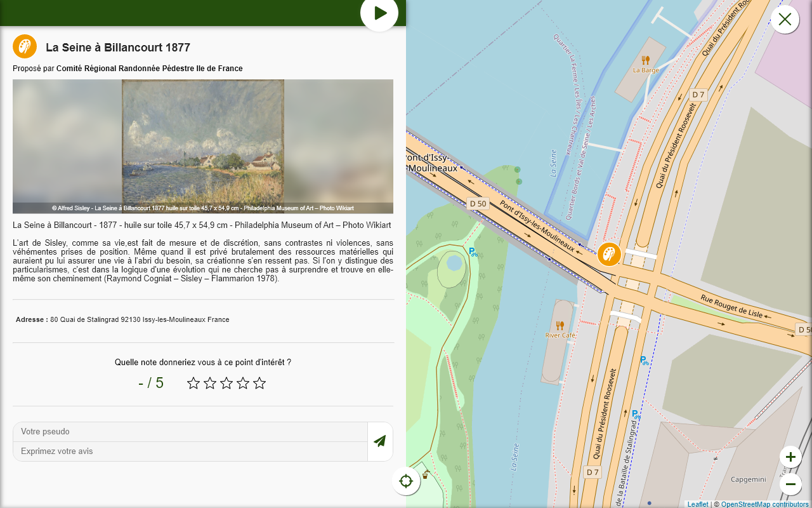
Task: Select the orange palette marker on the map
Action: pyautogui.click(x=609, y=255)
